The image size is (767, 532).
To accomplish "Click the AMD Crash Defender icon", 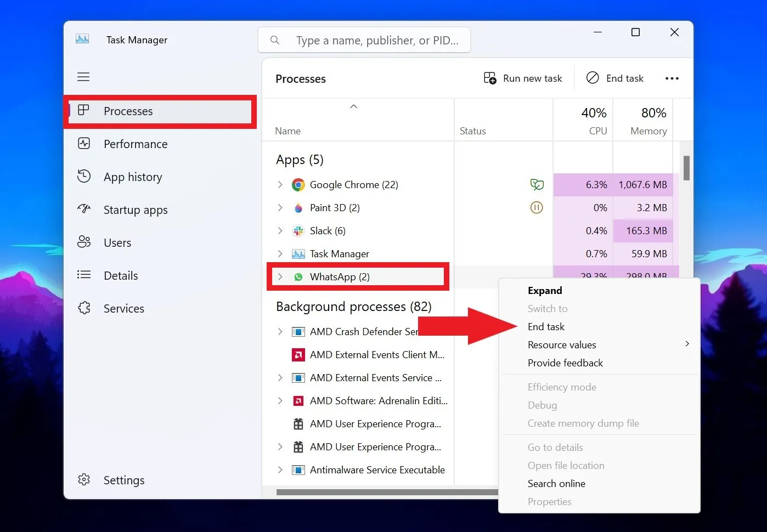I will point(298,332).
